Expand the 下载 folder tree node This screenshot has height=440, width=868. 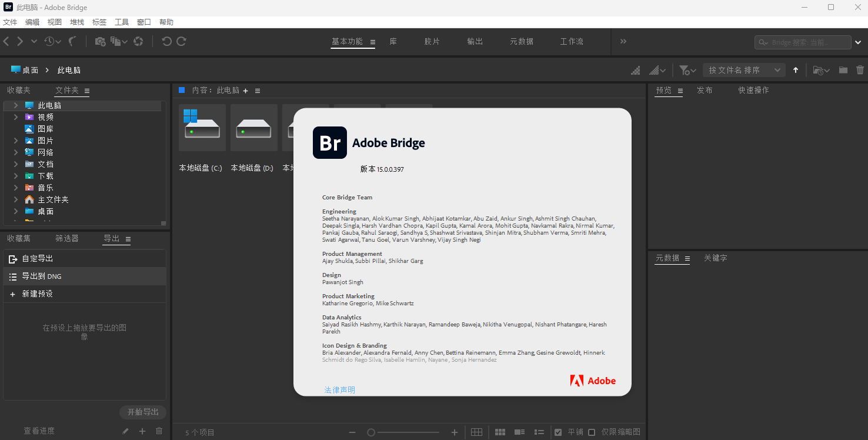point(16,176)
